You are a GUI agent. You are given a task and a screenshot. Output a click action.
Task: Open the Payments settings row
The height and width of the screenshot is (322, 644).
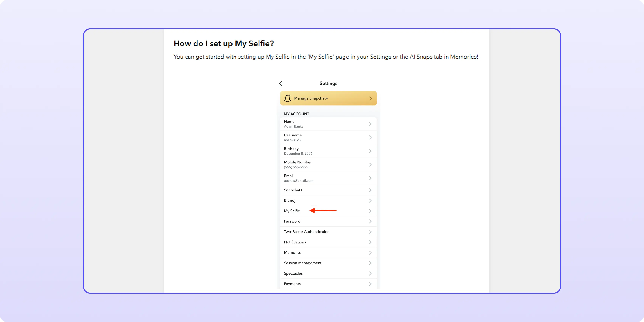[x=328, y=284]
